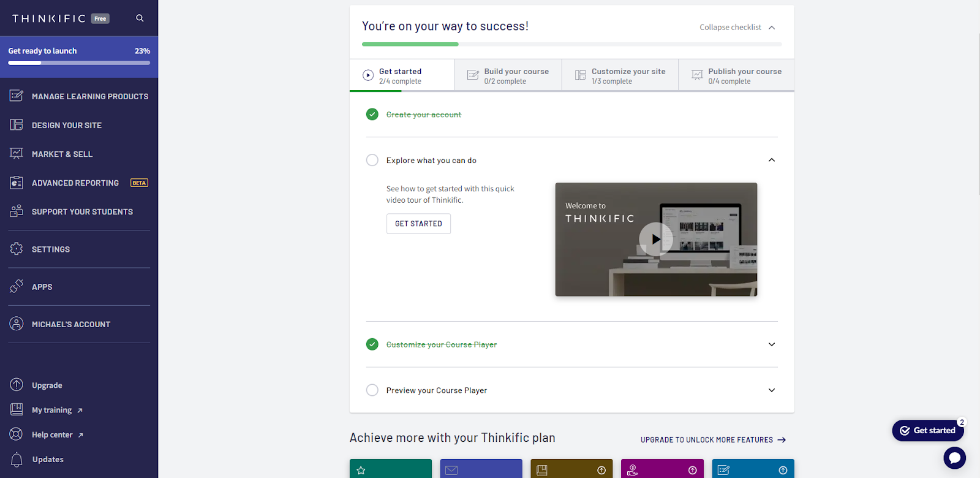Image resolution: width=980 pixels, height=478 pixels.
Task: Click the Settings gear icon
Action: pyautogui.click(x=17, y=249)
